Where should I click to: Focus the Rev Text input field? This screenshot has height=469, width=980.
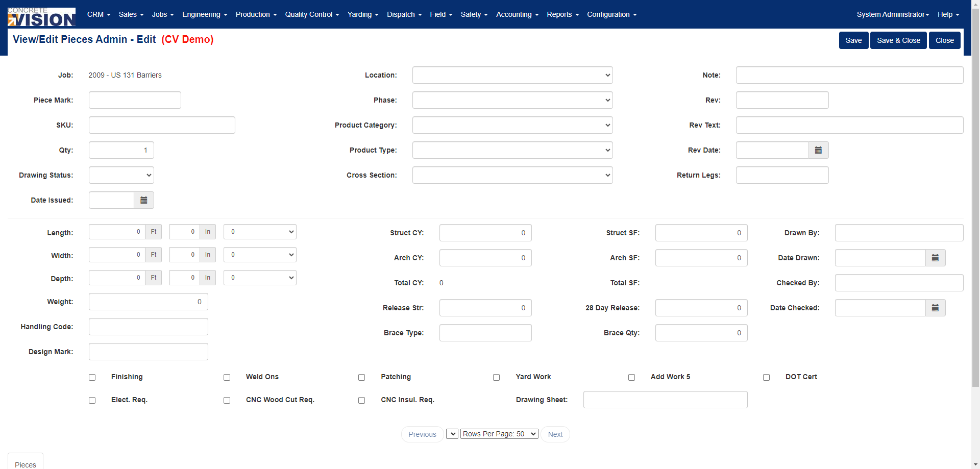[849, 125]
